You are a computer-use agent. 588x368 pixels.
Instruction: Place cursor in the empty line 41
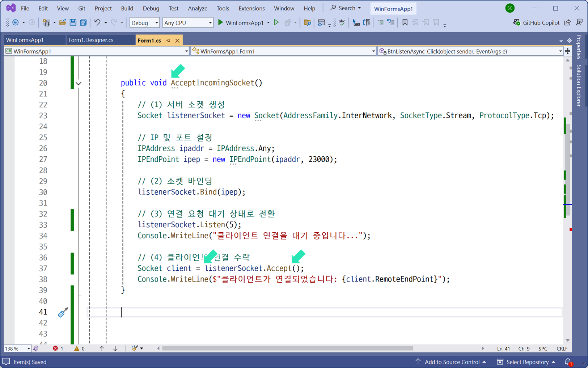(325, 312)
